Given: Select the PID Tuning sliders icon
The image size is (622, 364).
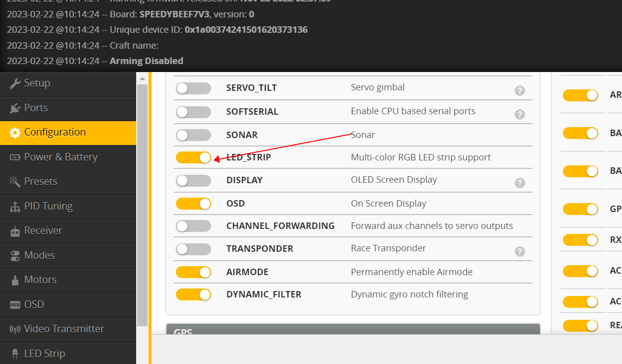Looking at the screenshot, I should click(15, 207).
